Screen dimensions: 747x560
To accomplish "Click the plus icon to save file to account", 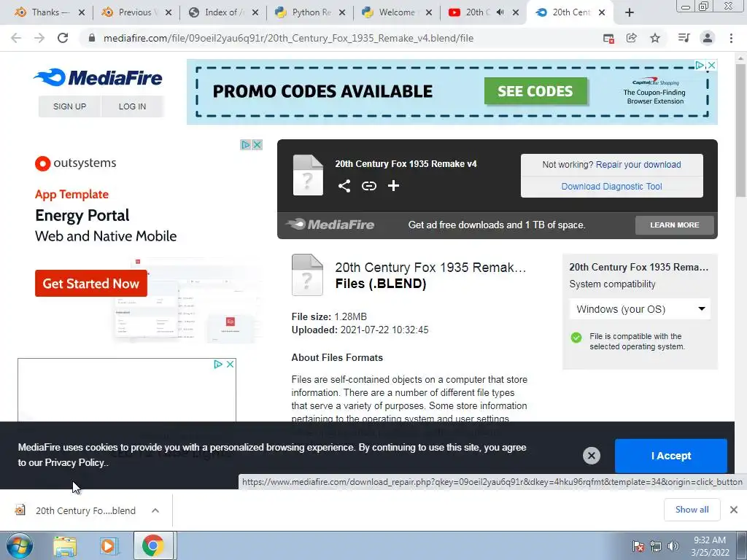I will (393, 186).
